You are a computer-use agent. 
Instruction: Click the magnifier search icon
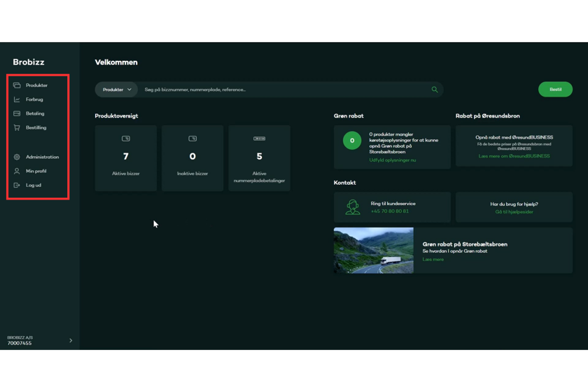click(x=435, y=90)
